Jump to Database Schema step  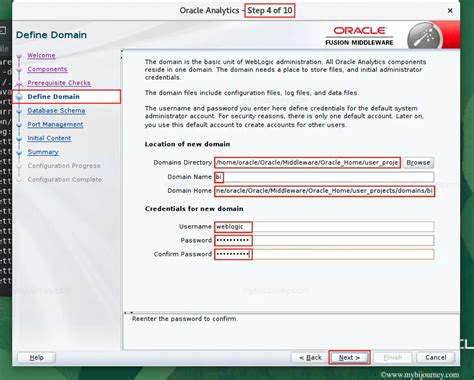click(56, 111)
